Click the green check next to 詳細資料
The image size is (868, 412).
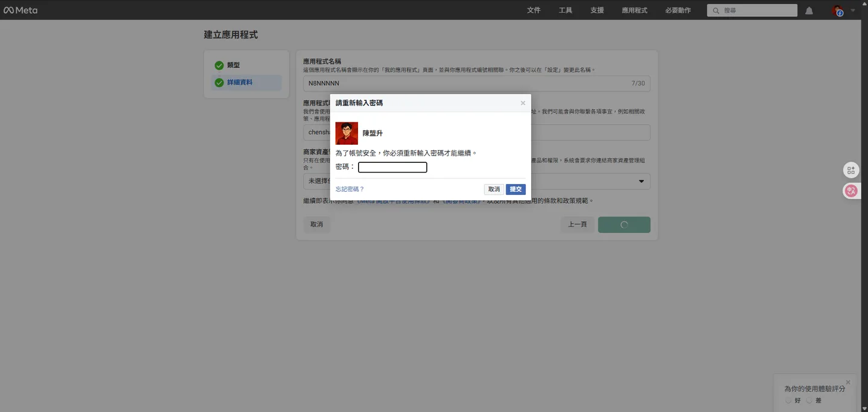219,83
